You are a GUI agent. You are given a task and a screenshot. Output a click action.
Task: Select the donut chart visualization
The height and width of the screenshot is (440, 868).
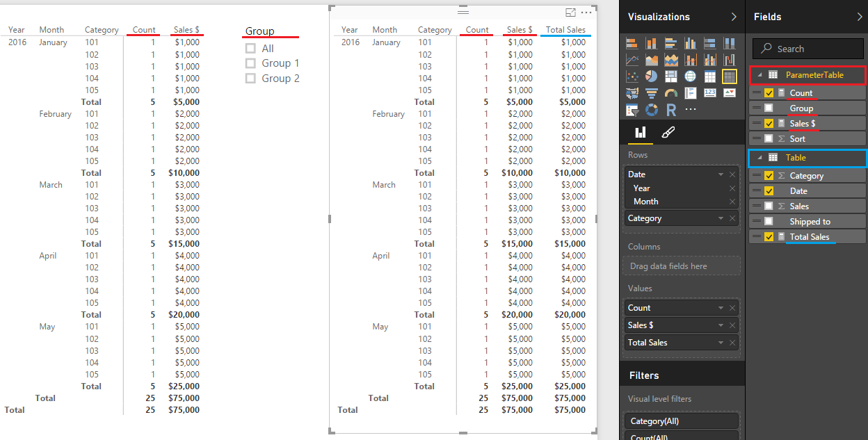click(652, 110)
